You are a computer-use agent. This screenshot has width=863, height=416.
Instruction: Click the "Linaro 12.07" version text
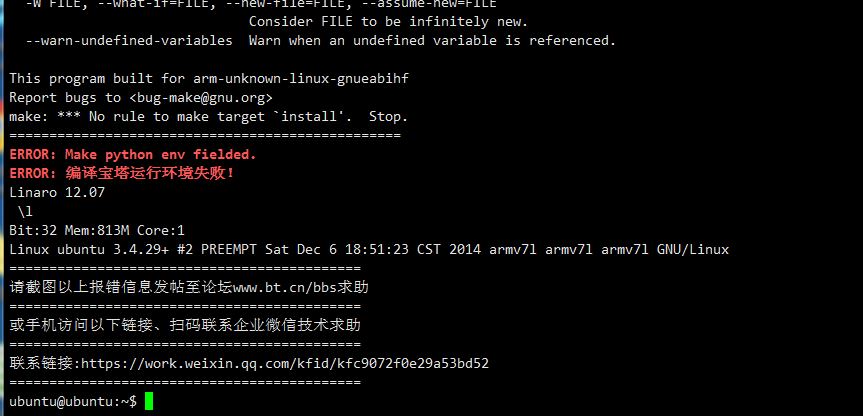point(57,192)
